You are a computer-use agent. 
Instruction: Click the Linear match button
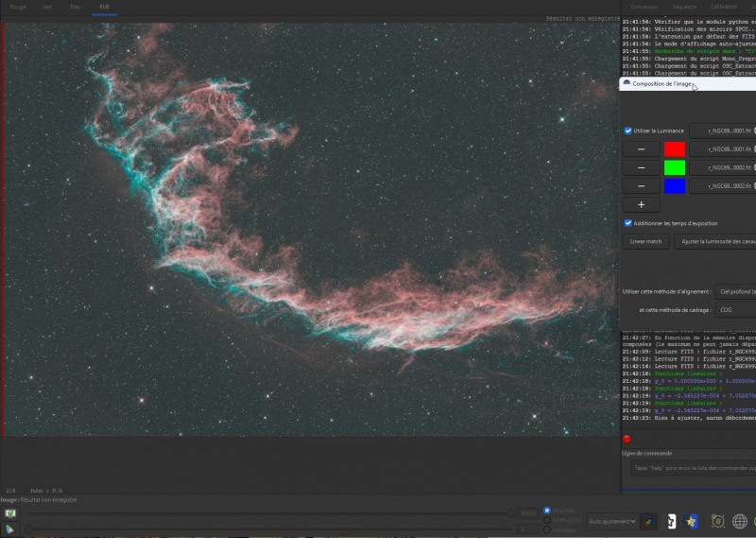pos(645,241)
